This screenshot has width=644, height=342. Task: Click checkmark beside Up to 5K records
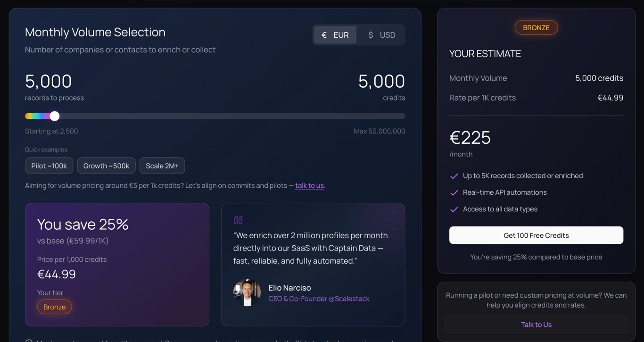pyautogui.click(x=454, y=176)
